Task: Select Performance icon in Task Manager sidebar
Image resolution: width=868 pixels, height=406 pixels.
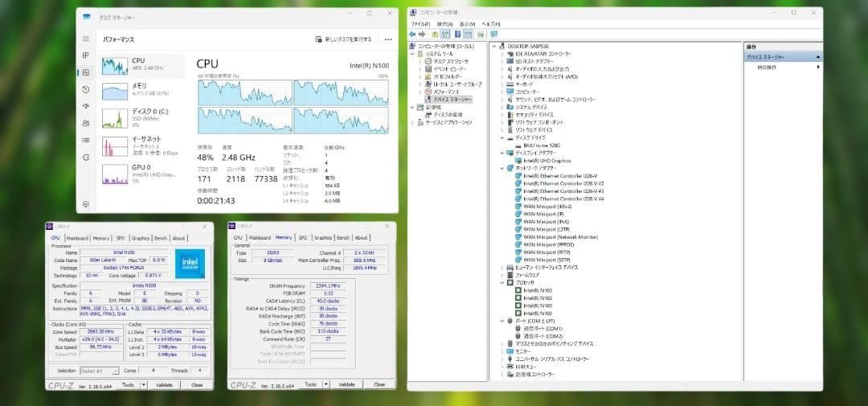Action: 86,72
